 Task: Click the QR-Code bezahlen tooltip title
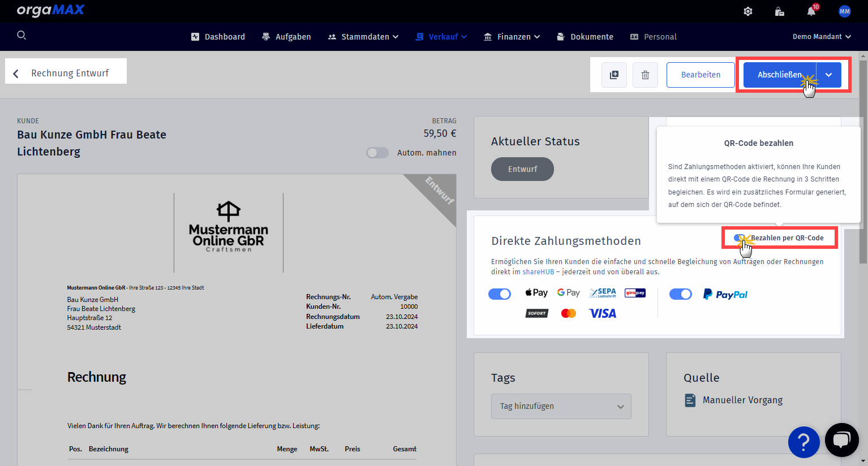coord(759,143)
